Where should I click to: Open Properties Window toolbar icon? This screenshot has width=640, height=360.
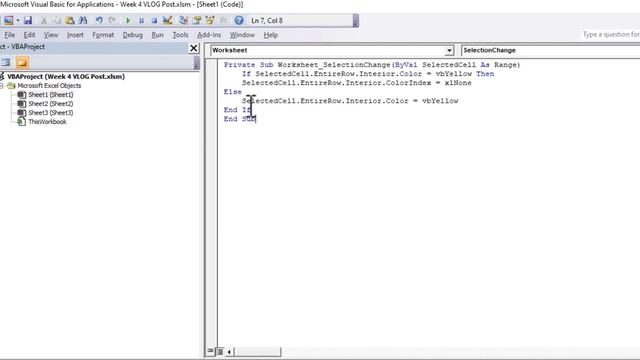tap(197, 20)
